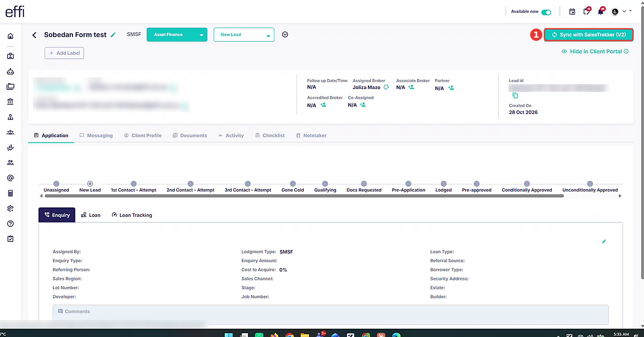Viewport: 644px width, 337px height.
Task: Open the Asset Finance dropdown
Action: (177, 35)
